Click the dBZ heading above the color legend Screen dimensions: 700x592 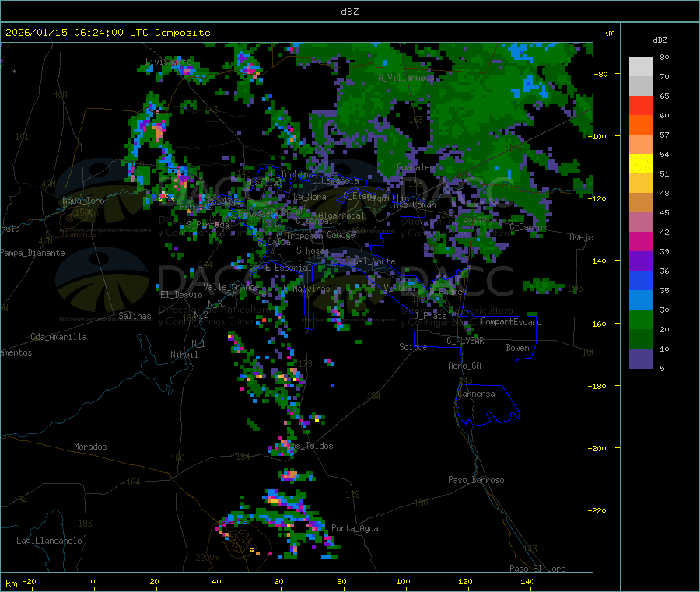point(660,40)
